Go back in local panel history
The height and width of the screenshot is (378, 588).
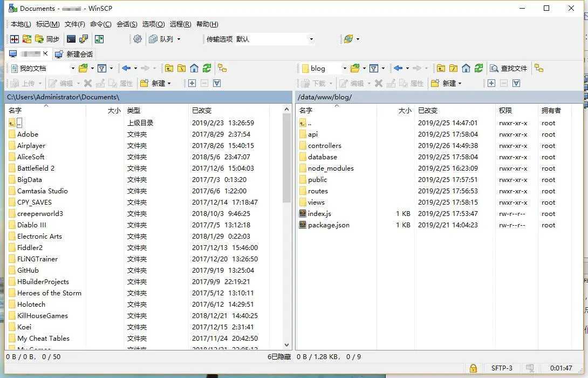tap(126, 69)
